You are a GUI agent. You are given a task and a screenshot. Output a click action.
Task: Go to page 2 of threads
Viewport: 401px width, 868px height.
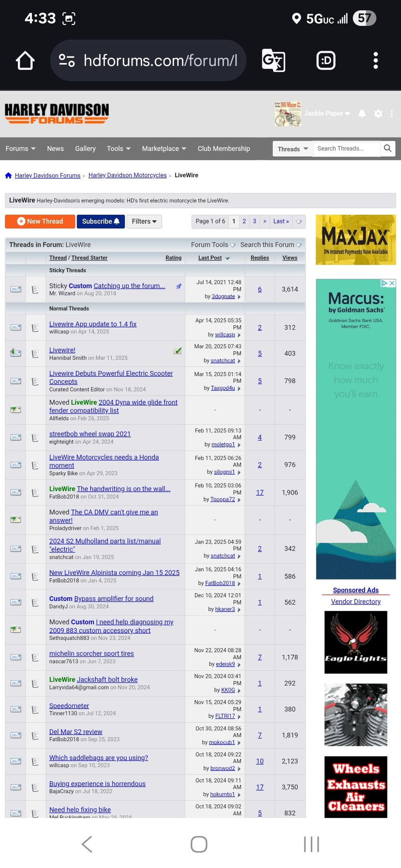pos(244,221)
